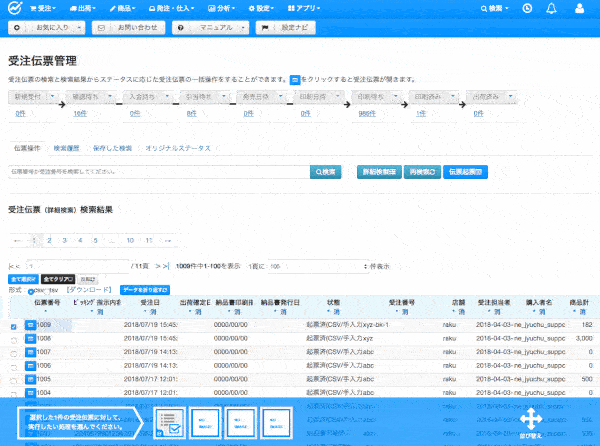
Task: Click the slip number search input field
Action: 159,172
